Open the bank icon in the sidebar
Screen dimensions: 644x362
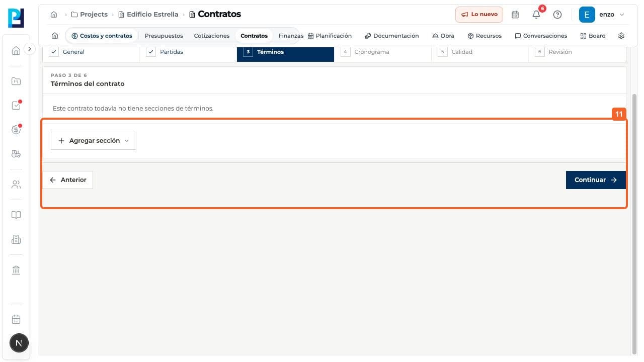click(x=16, y=270)
